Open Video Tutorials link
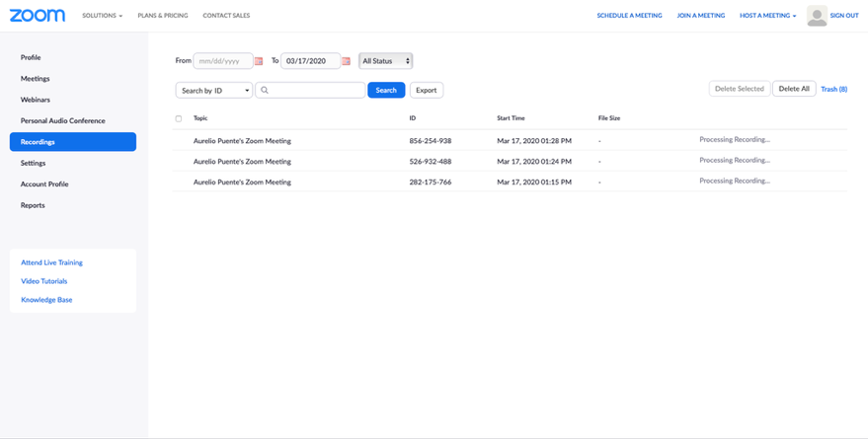The image size is (868, 439). coord(44,281)
